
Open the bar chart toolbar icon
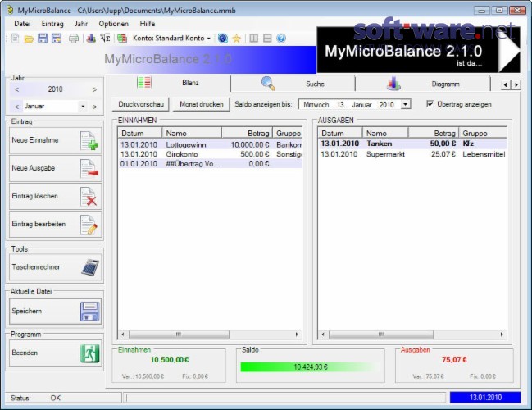tap(91, 38)
